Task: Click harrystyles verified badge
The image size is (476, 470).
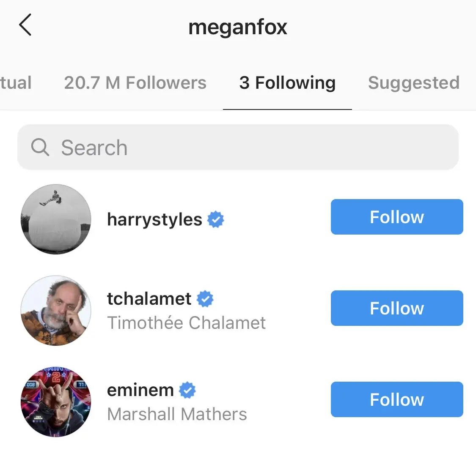Action: tap(215, 219)
